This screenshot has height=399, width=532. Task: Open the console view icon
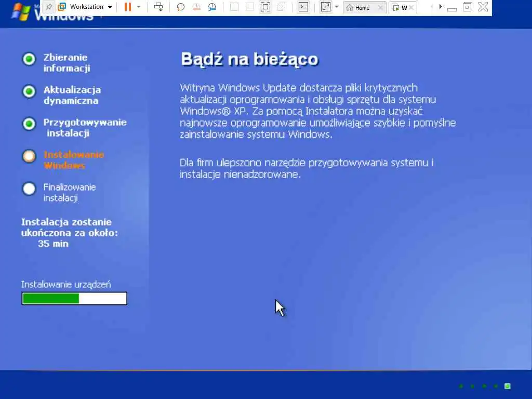click(x=303, y=7)
